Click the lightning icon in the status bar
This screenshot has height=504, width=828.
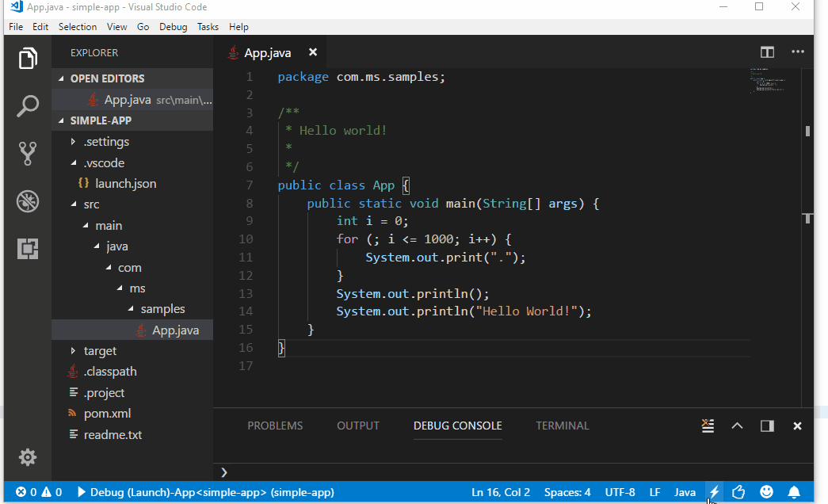pyautogui.click(x=714, y=491)
